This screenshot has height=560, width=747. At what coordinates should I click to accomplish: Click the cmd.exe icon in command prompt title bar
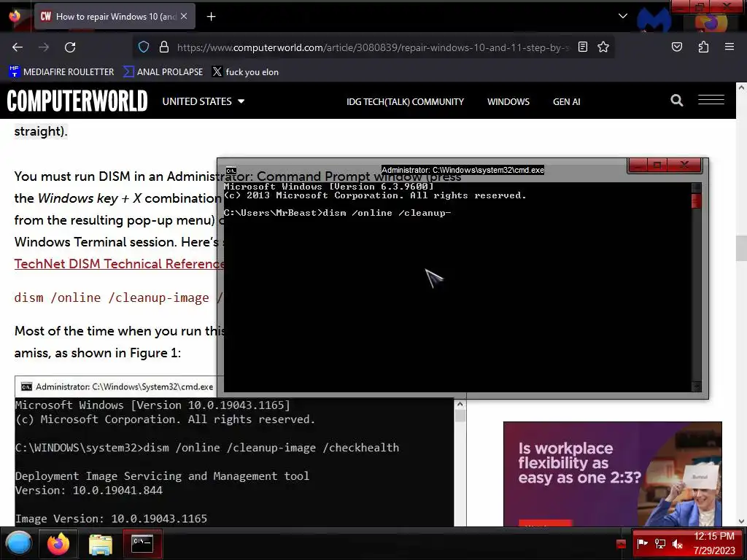click(x=231, y=171)
